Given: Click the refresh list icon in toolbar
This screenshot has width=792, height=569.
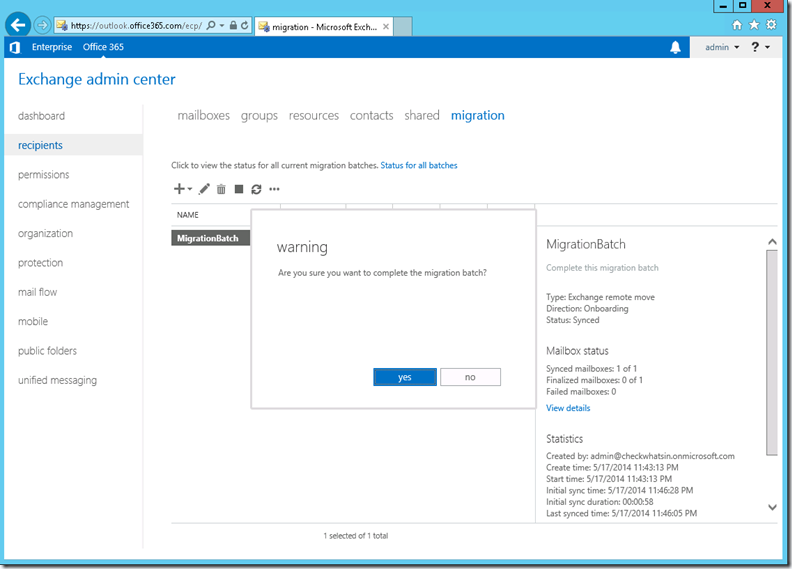Looking at the screenshot, I should pos(256,189).
